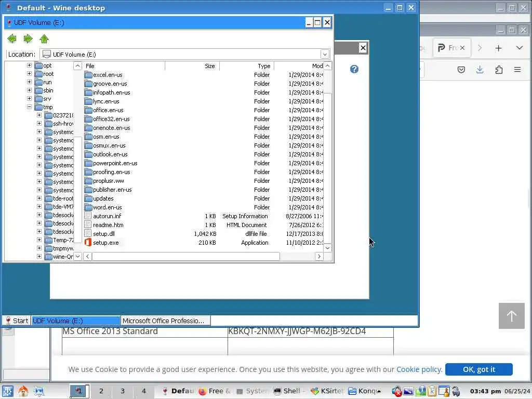This screenshot has width=532, height=399.
Task: Open the Wine Start menu
Action: 17,321
